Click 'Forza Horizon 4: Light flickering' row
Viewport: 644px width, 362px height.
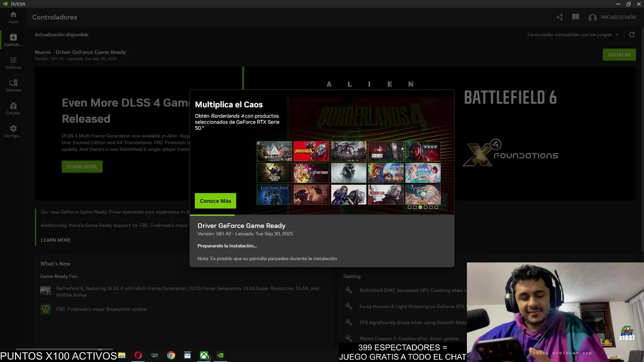413,306
